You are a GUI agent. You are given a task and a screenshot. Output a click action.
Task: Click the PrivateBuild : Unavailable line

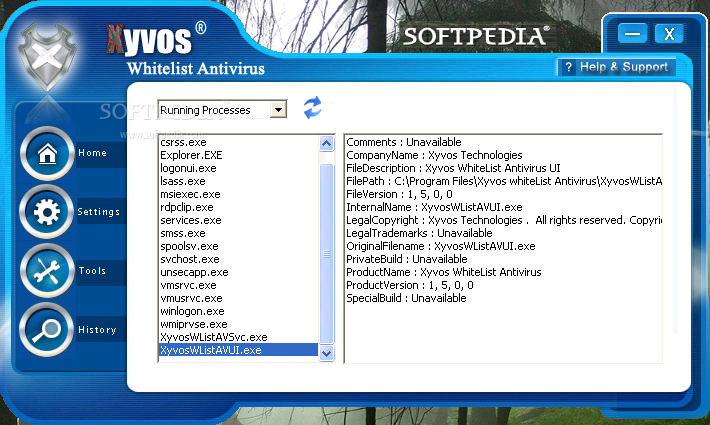pyautogui.click(x=407, y=259)
